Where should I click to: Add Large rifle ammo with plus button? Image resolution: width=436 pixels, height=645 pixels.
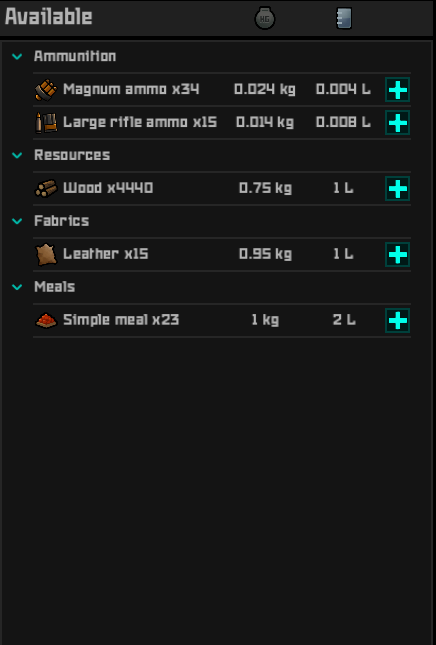click(397, 123)
